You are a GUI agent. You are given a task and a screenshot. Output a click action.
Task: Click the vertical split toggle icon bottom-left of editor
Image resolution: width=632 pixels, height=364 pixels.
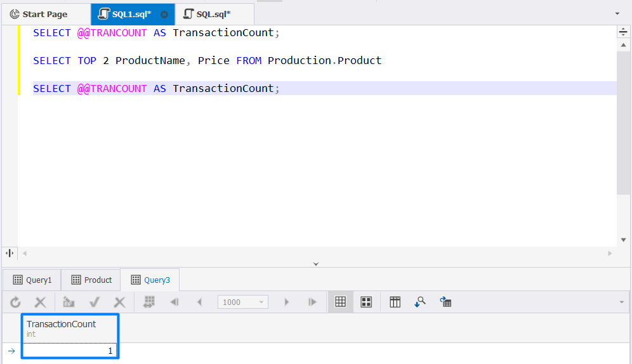coord(10,253)
